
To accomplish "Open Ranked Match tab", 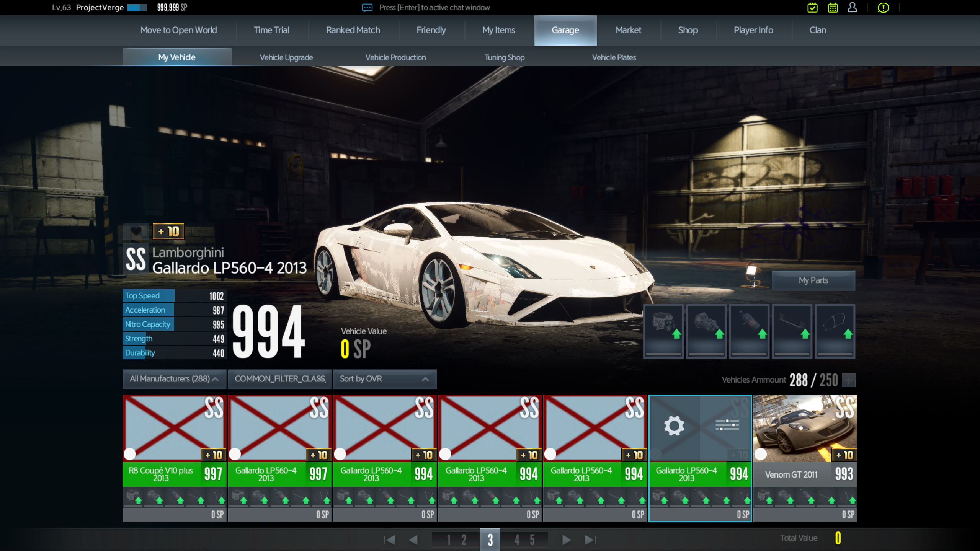I will (x=353, y=30).
